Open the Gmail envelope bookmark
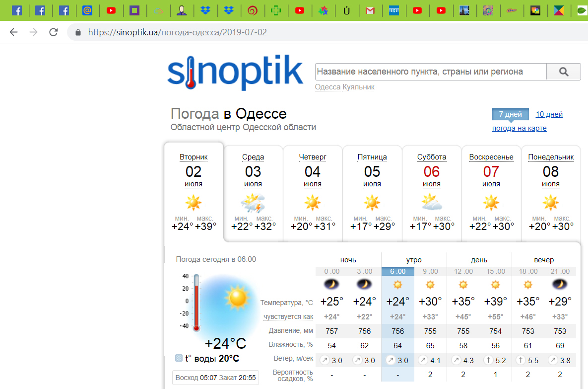The height and width of the screenshot is (389, 588). tap(370, 10)
